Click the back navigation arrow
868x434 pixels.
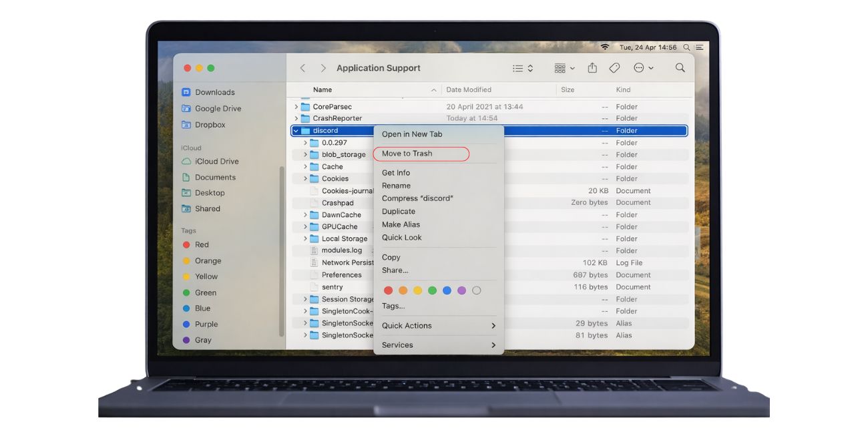tap(302, 67)
